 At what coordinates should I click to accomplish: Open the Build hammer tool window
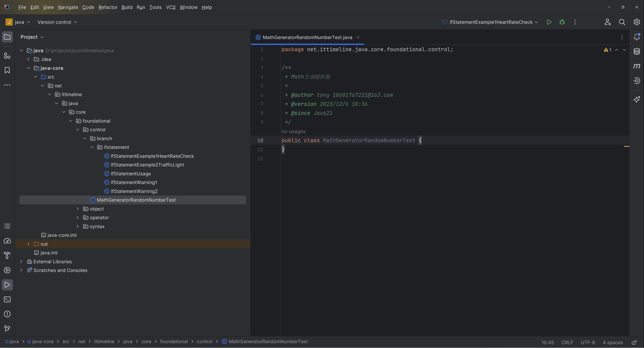[x=7, y=255]
